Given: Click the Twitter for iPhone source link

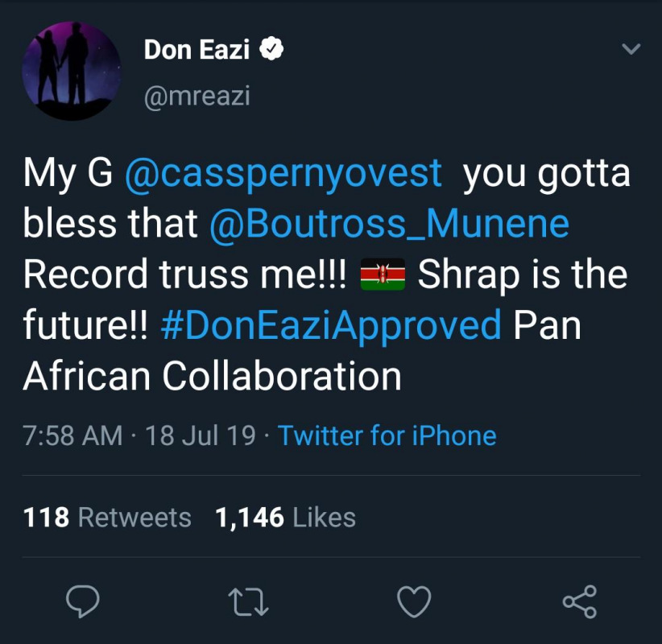Looking at the screenshot, I should click(387, 436).
